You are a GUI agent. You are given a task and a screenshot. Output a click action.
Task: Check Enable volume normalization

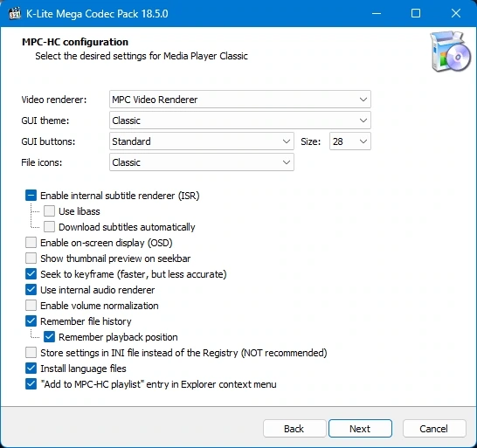coord(31,306)
